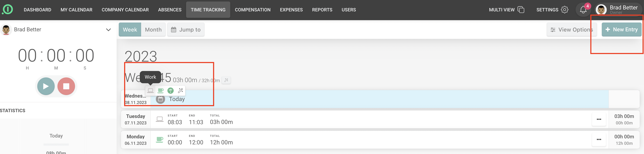The width and height of the screenshot is (644, 154).
Task: Click the magic wand icon in the popup
Action: [x=180, y=91]
